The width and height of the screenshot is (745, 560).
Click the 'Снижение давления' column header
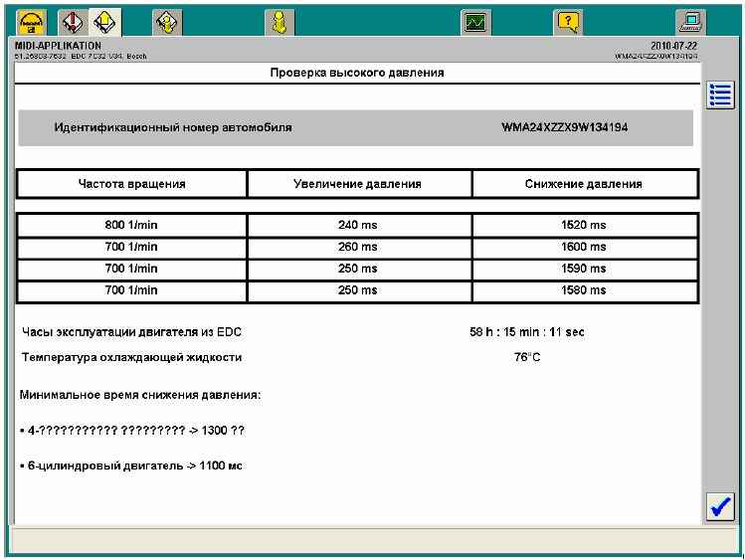(x=584, y=184)
